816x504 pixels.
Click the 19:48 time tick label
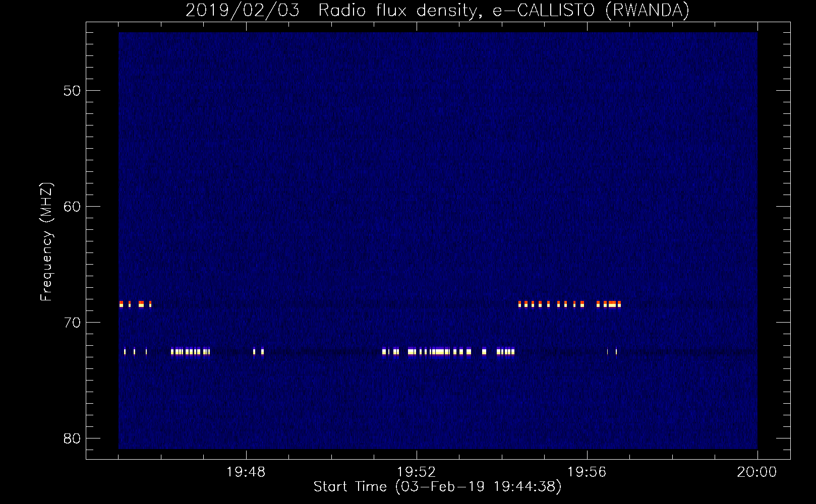coord(246,472)
